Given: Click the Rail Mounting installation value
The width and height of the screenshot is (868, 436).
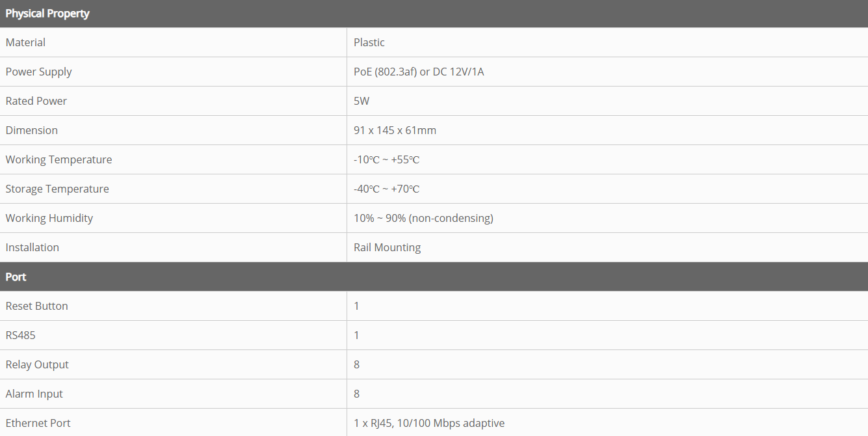Looking at the screenshot, I should click(387, 247).
